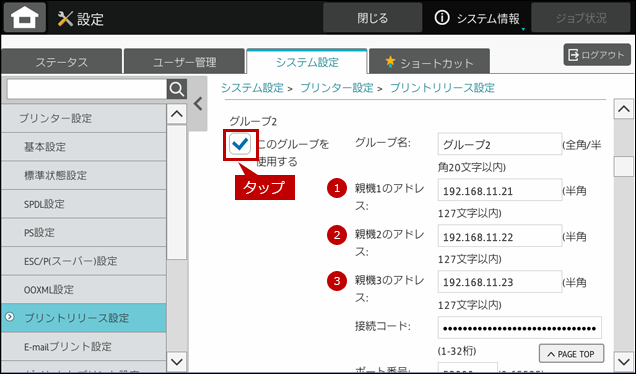Switch to the ユーザー管理 tab
This screenshot has height=374, width=636.
185,62
